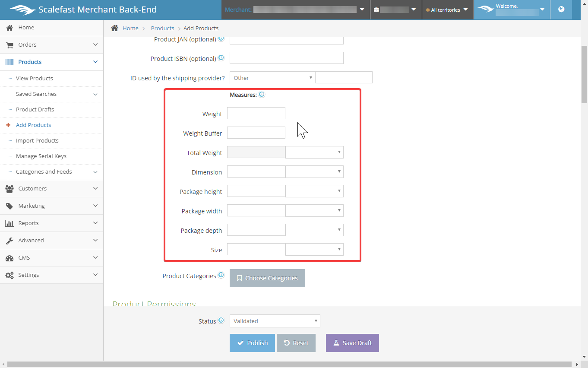Select Import Products in sidebar
588x368 pixels.
pyautogui.click(x=37, y=141)
